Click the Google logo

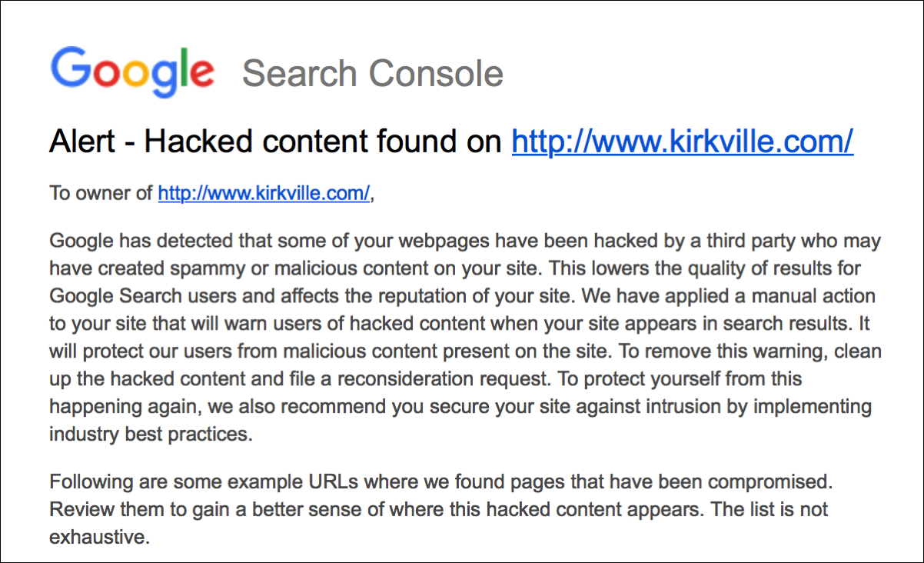pyautogui.click(x=132, y=72)
